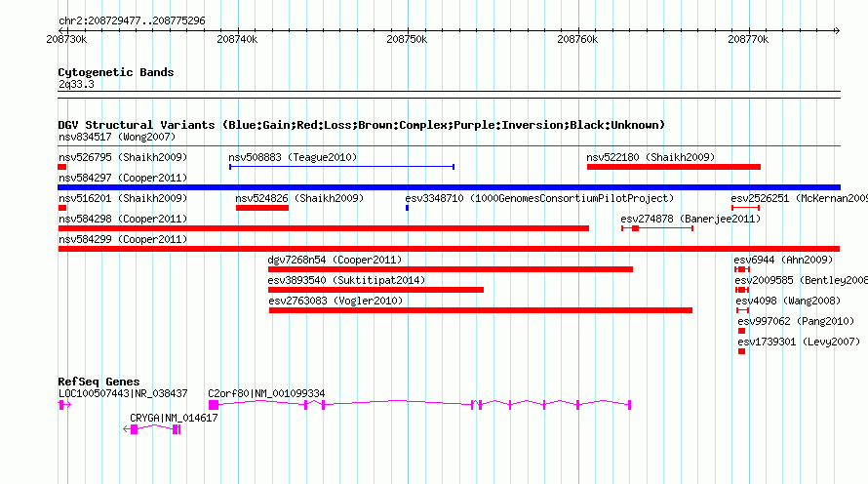Select the 208750k ruler position label
Screen dimensions: 868x484
407,39
